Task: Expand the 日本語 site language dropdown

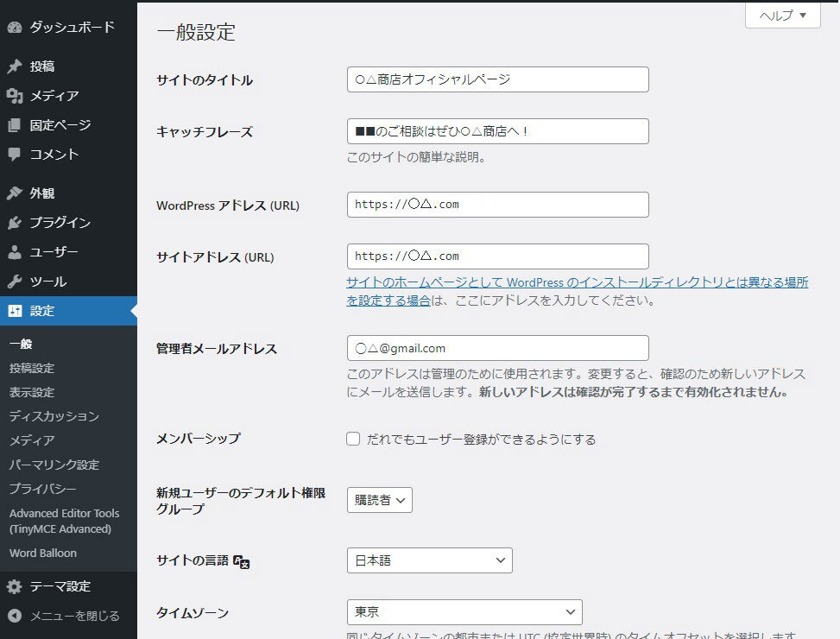Action: pyautogui.click(x=429, y=560)
